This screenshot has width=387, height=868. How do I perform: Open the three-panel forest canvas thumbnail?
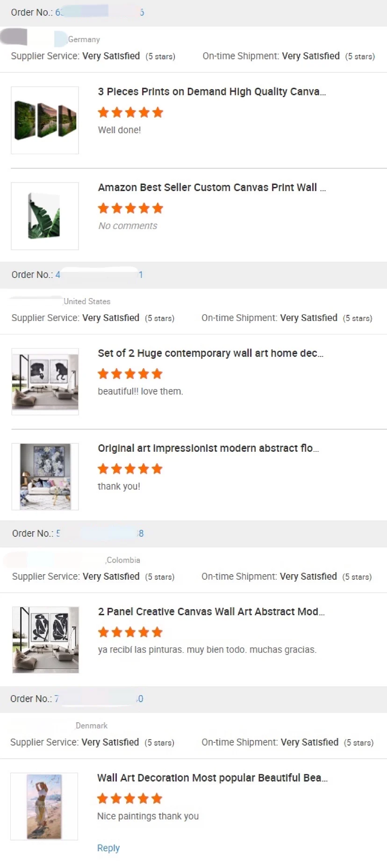45,120
